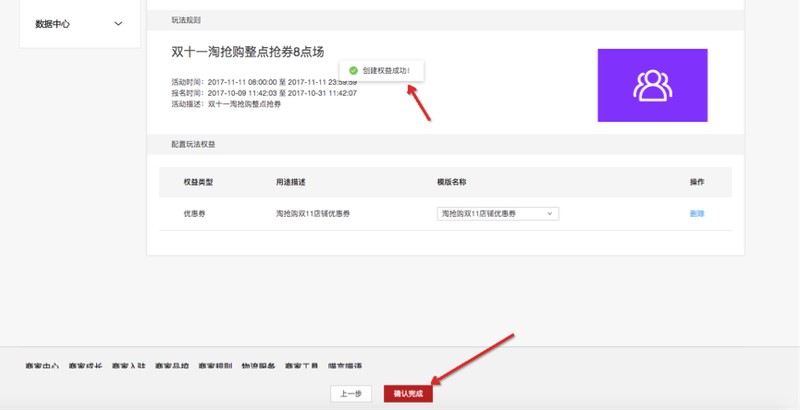
Task: Open 商家工具 footer link
Action: click(302, 366)
